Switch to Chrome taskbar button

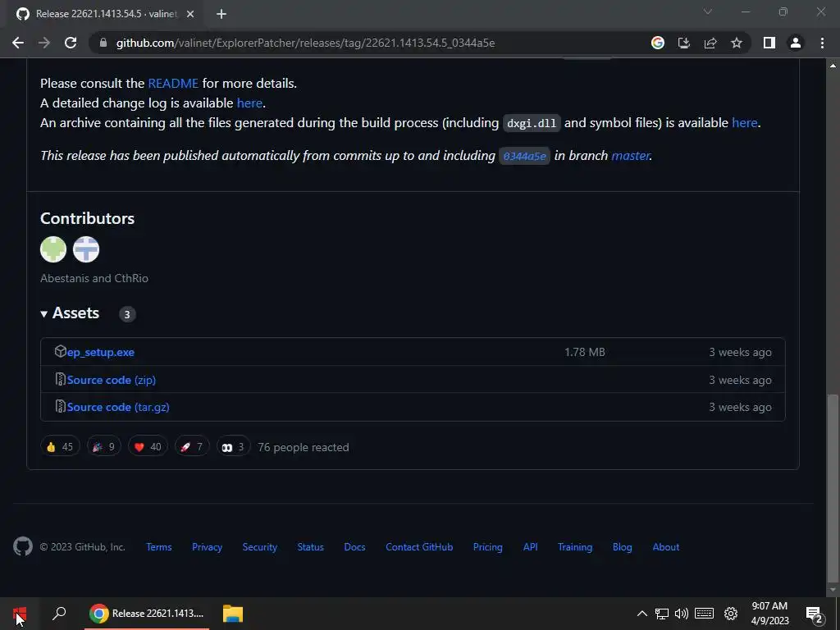tap(147, 614)
